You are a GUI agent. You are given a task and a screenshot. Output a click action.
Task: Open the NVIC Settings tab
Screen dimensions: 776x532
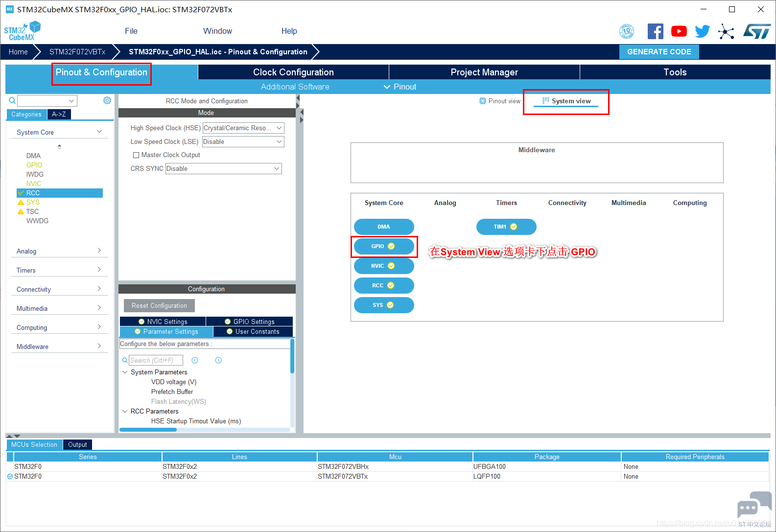coord(163,322)
